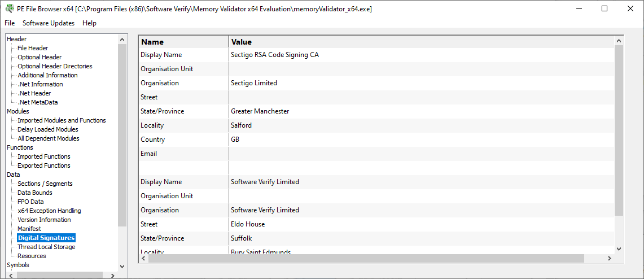The height and width of the screenshot is (279, 644).
Task: Click table vertical scroll down arrow
Action: pos(619,249)
